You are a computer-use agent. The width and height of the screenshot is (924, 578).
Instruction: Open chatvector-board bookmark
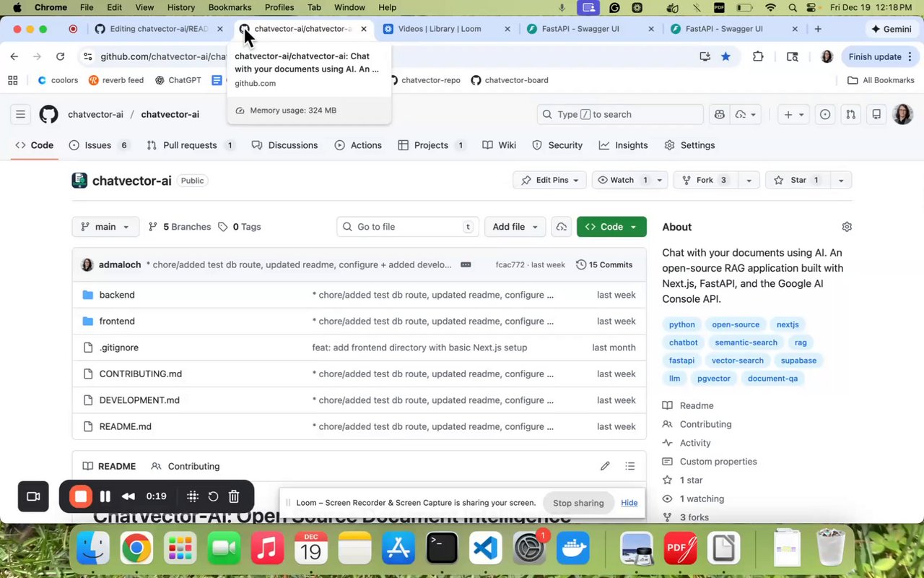(510, 80)
